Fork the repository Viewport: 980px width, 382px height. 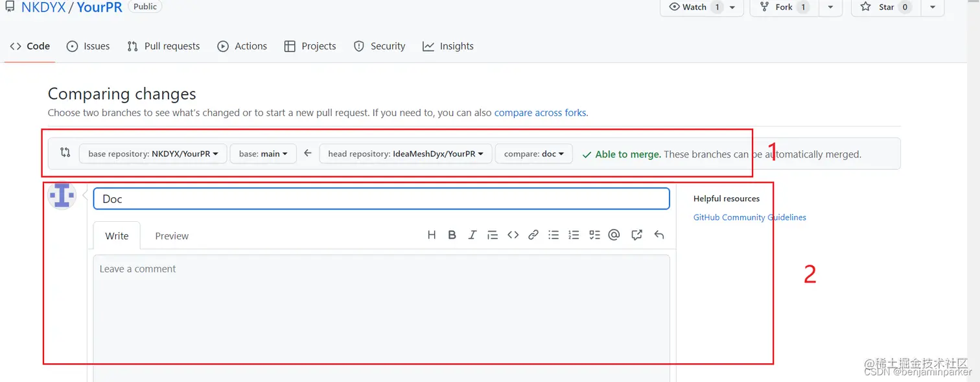[784, 7]
